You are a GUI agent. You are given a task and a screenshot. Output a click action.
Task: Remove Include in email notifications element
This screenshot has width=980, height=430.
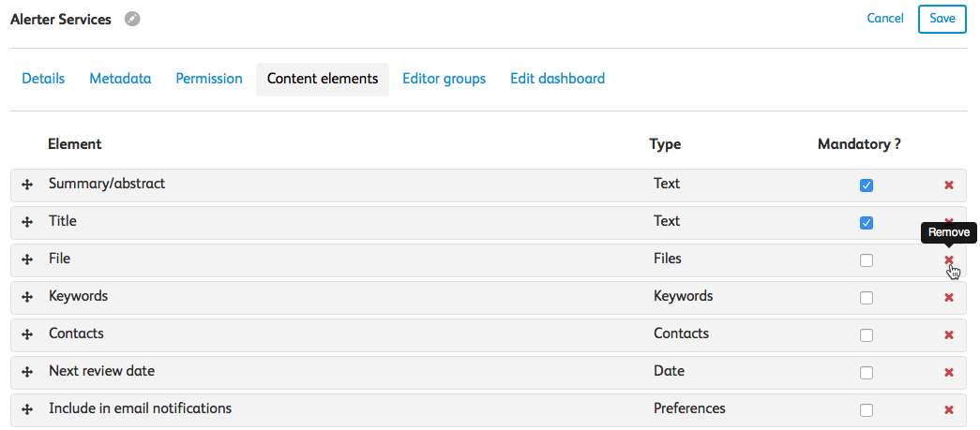[948, 410]
